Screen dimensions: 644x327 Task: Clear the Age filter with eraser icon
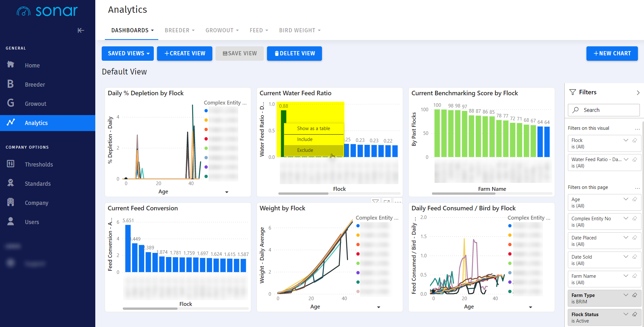635,199
